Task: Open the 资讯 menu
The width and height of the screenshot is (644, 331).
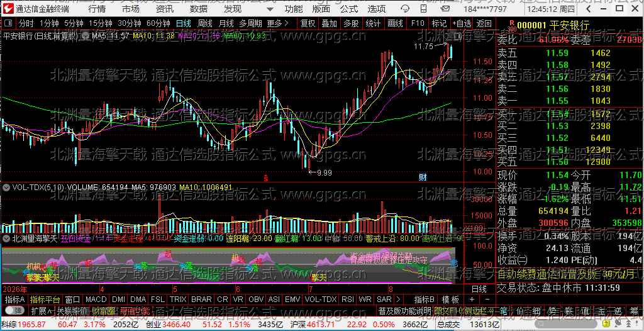Action: click(165, 8)
